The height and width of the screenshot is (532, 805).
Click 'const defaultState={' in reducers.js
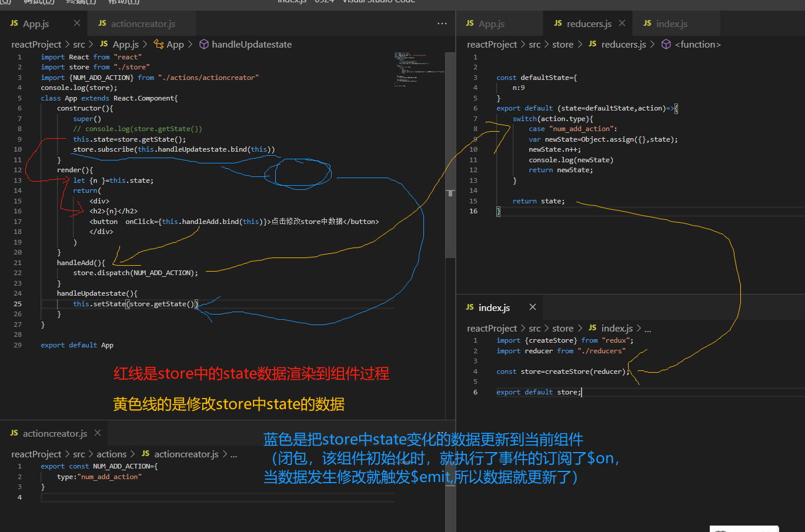537,78
